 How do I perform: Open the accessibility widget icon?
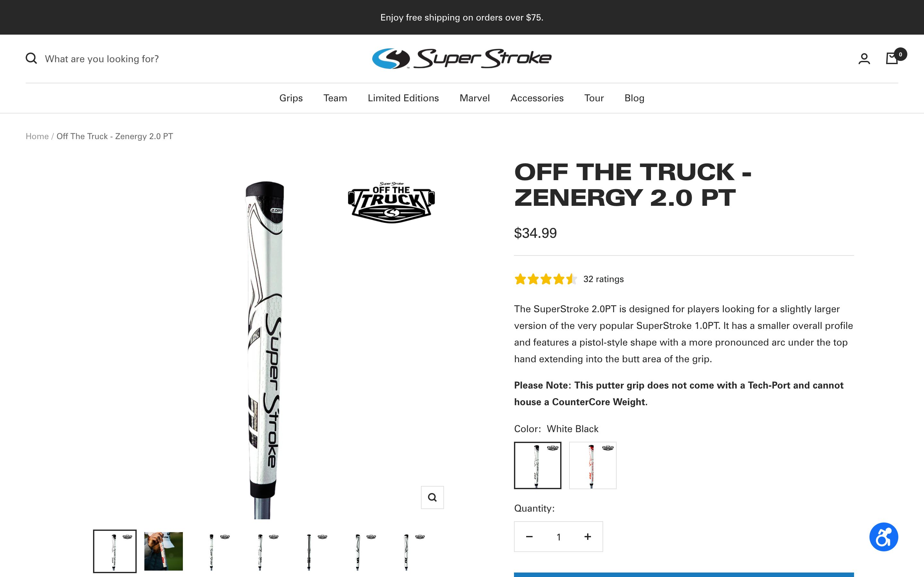pyautogui.click(x=884, y=537)
